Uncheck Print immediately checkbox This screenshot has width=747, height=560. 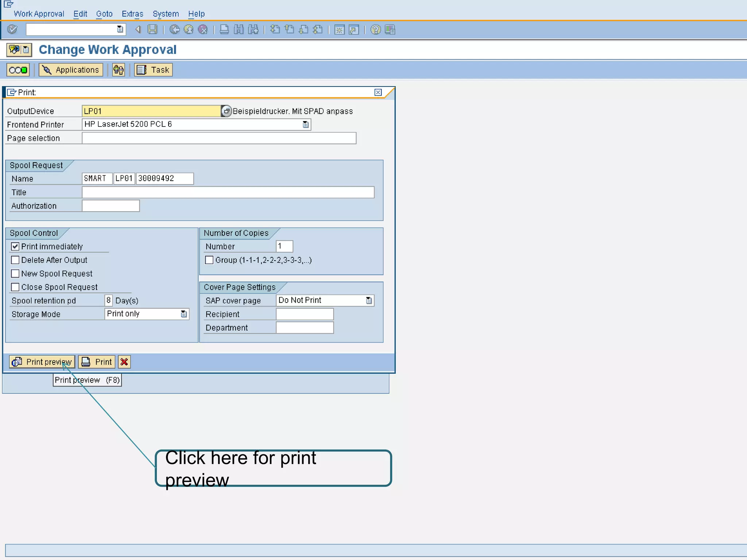click(x=15, y=246)
